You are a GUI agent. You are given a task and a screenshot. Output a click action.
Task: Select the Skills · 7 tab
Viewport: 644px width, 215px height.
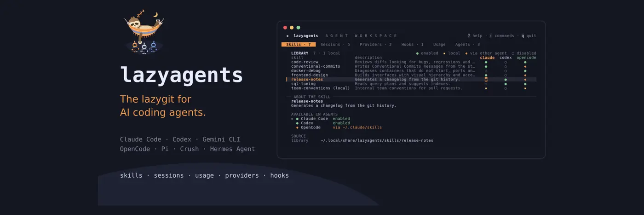299,45
